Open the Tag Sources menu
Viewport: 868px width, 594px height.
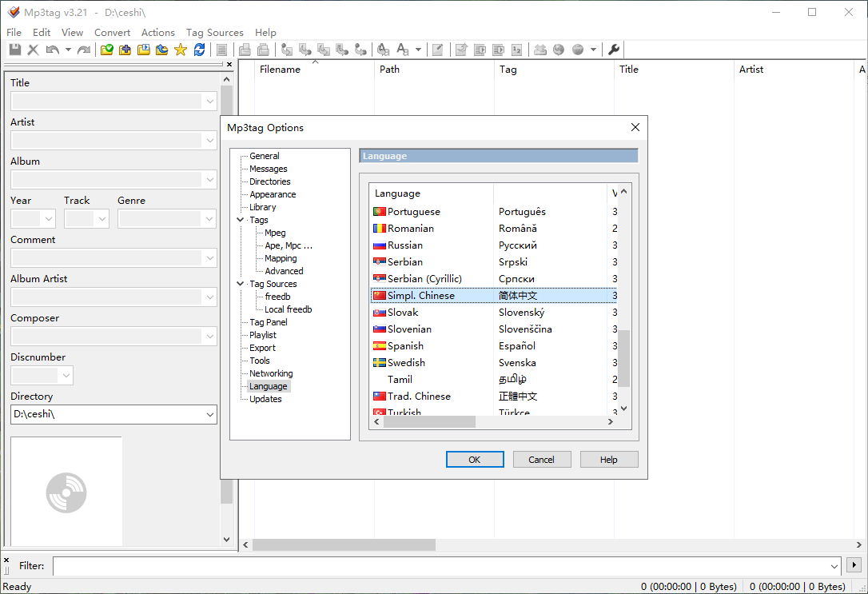(215, 33)
